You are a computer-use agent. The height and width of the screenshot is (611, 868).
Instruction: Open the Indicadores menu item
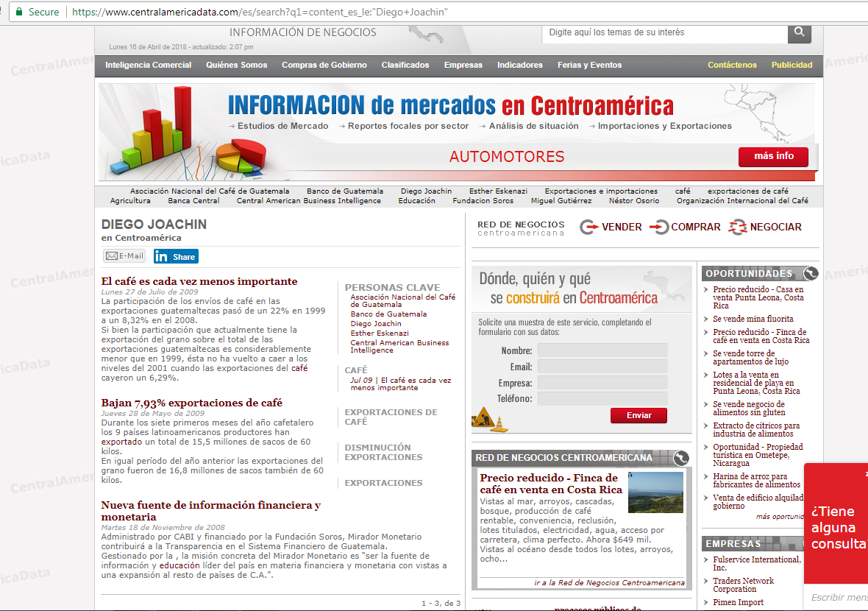(519, 65)
